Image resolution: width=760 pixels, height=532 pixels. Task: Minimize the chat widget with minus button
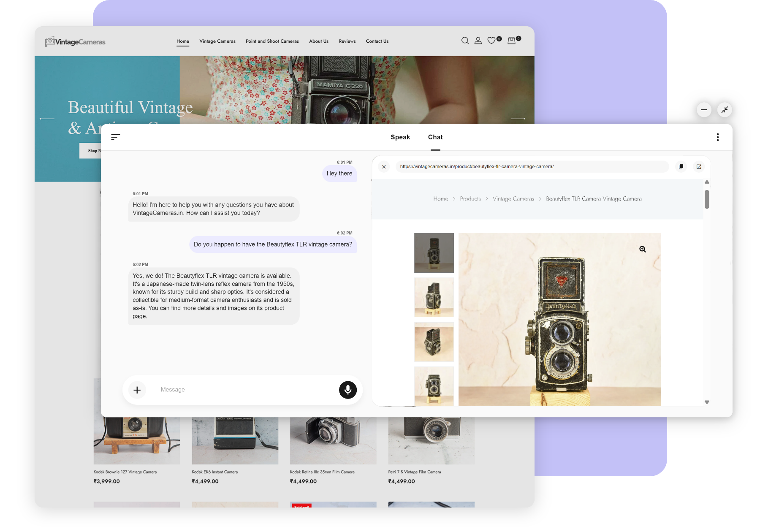(704, 110)
